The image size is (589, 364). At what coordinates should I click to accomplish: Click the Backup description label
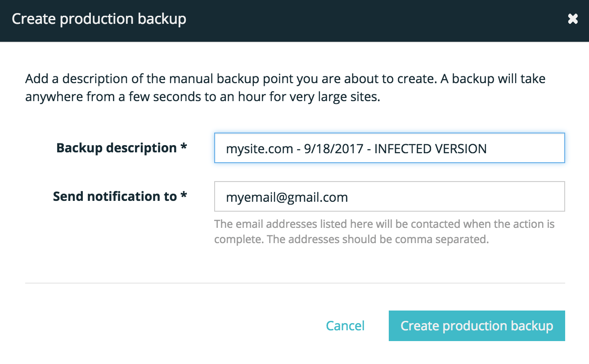coord(117,148)
